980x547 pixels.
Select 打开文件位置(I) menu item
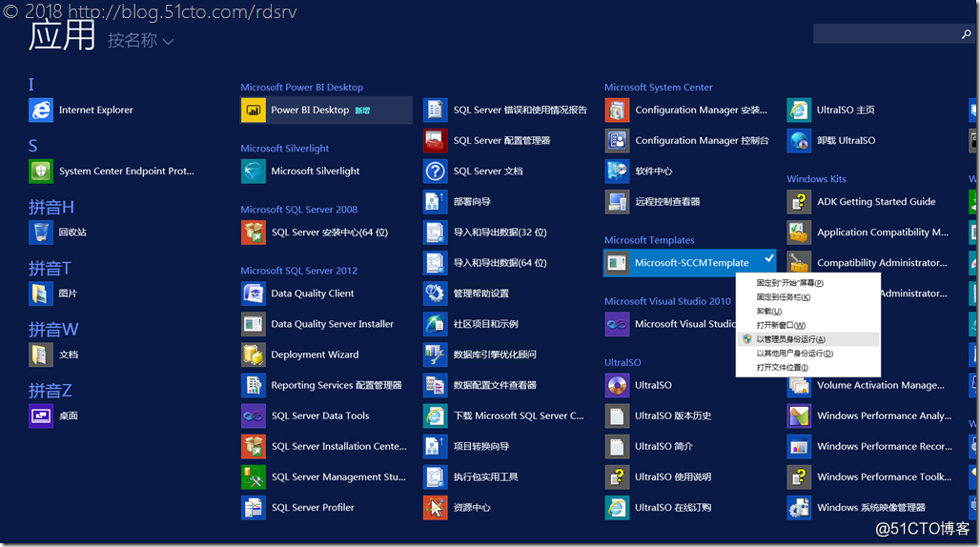coord(808,367)
